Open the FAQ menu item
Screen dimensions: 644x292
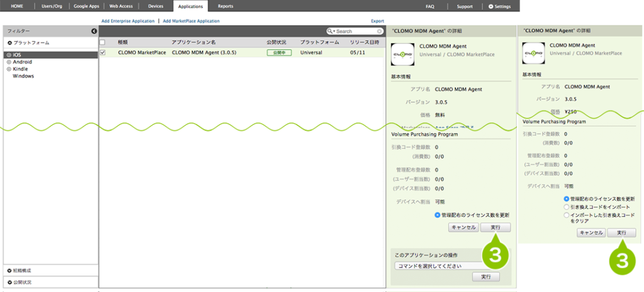(x=430, y=6)
